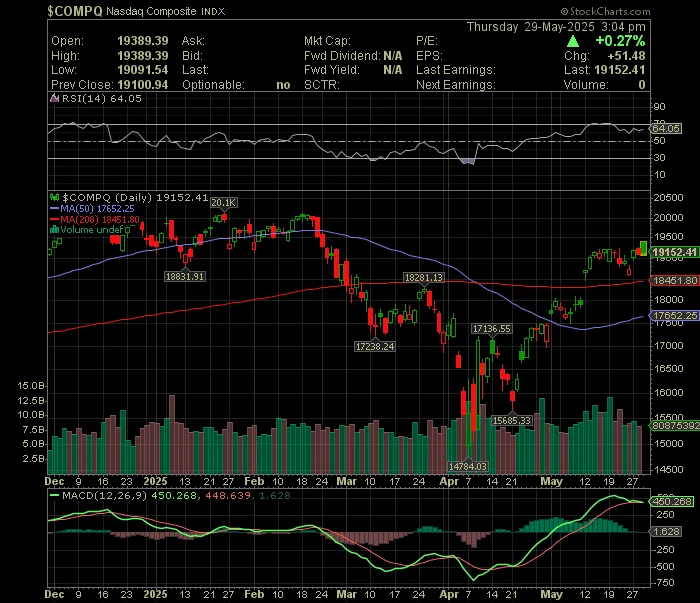The image size is (700, 603).
Task: Click the Open value 19389.39
Action: point(142,41)
